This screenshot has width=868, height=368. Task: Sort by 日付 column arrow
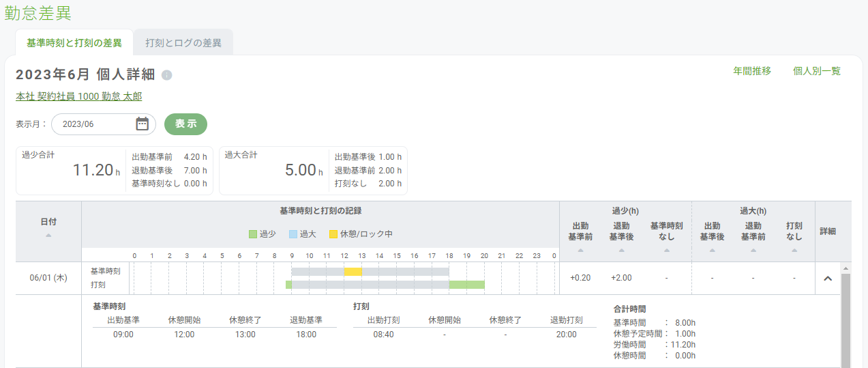pos(48,236)
